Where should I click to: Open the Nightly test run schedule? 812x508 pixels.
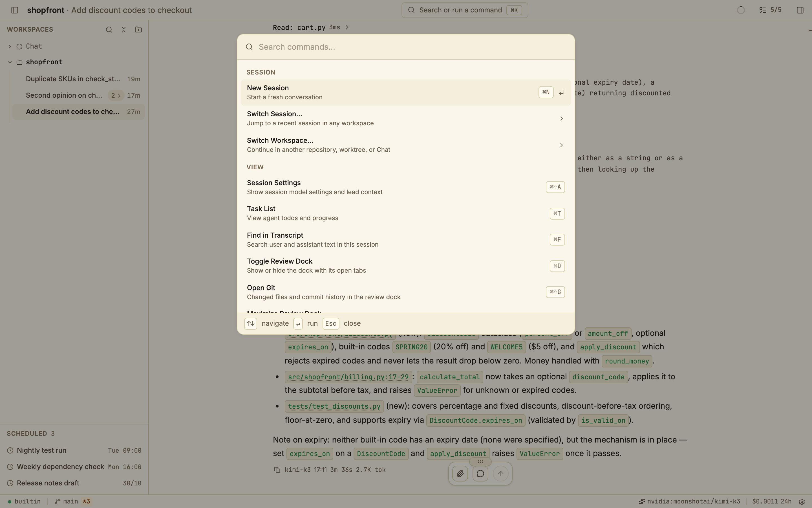[x=74, y=450]
